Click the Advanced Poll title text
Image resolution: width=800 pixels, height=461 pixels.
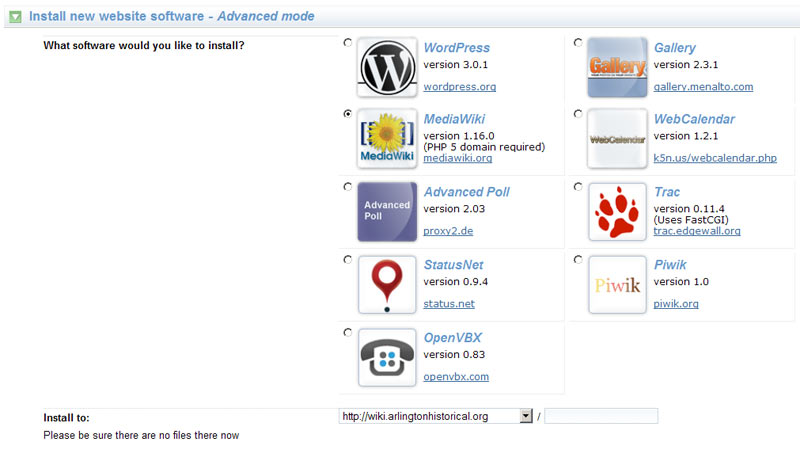[467, 192]
